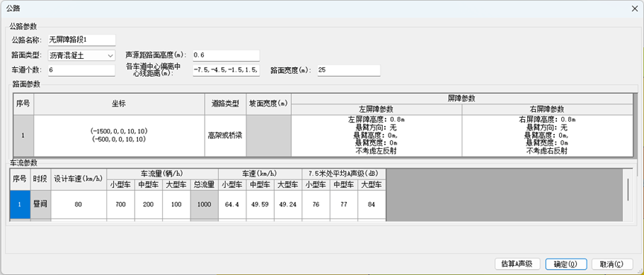Click the 车速(km/h) group header

click(261, 174)
